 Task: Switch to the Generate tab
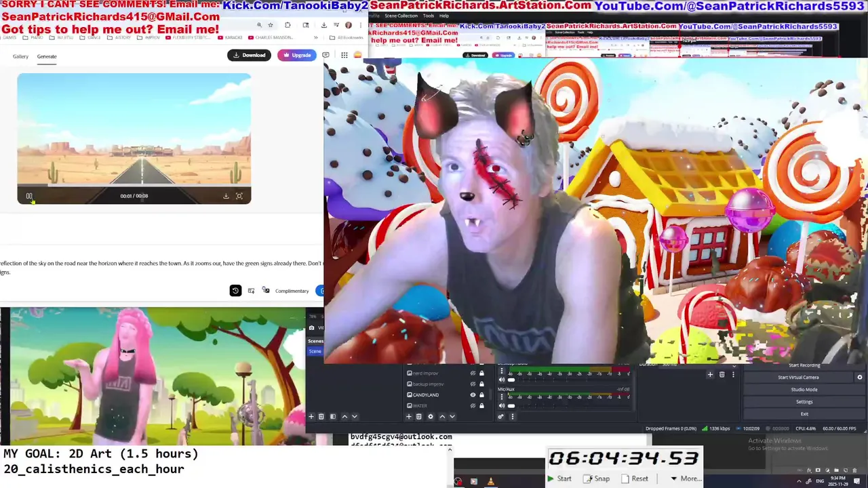(x=47, y=56)
